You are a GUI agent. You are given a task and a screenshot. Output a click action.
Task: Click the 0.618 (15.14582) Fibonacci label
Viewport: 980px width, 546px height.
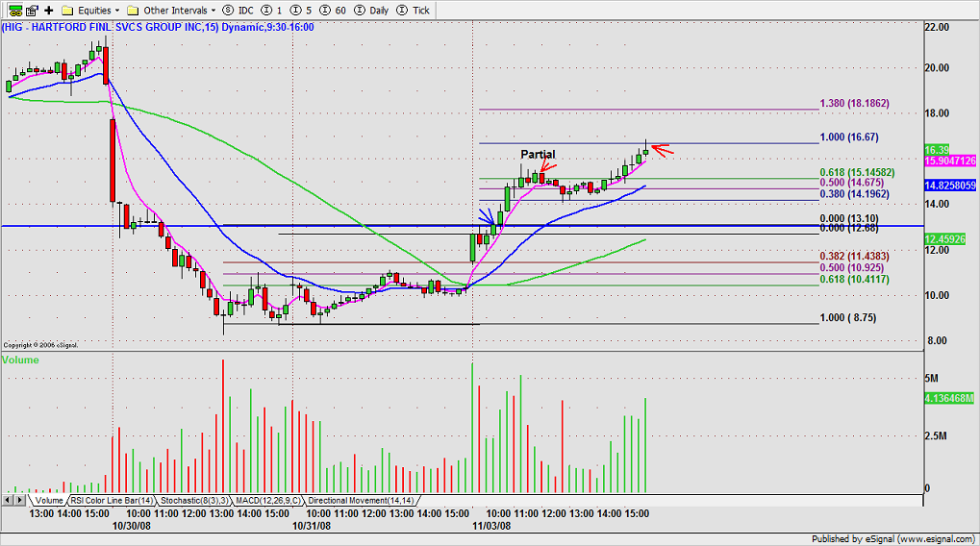pyautogui.click(x=857, y=172)
